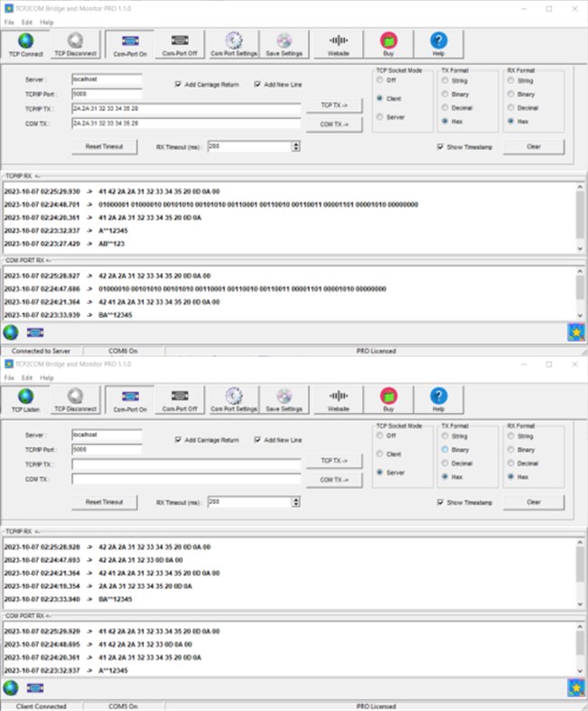Click status globe icon in top window footer
Image resolution: width=588 pixels, height=711 pixels.
tap(11, 332)
